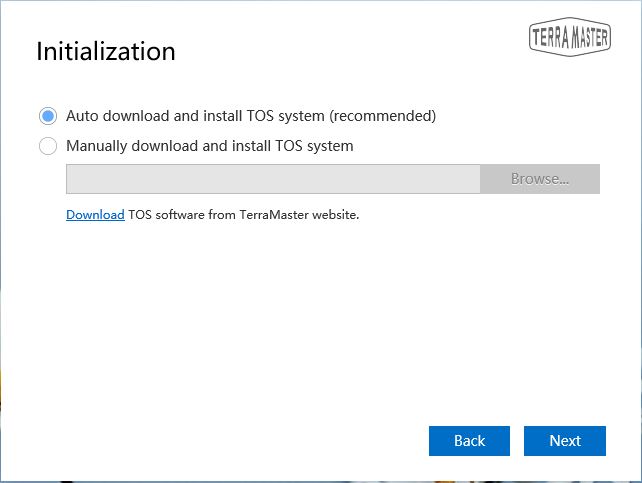The width and height of the screenshot is (642, 483).
Task: Click the TerraMaster logo
Action: click(568, 36)
